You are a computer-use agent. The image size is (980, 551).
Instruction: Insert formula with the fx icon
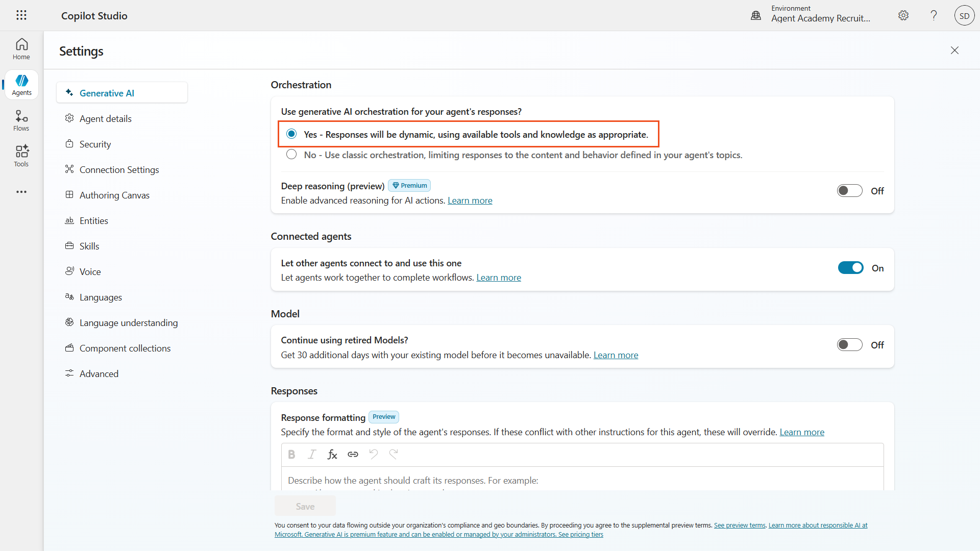332,454
